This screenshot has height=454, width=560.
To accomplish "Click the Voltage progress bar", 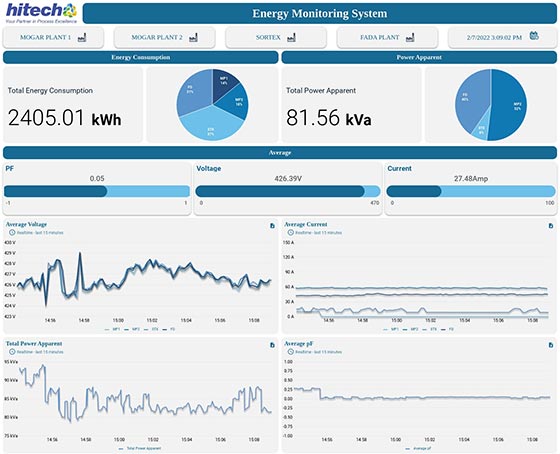I will click(x=288, y=191).
